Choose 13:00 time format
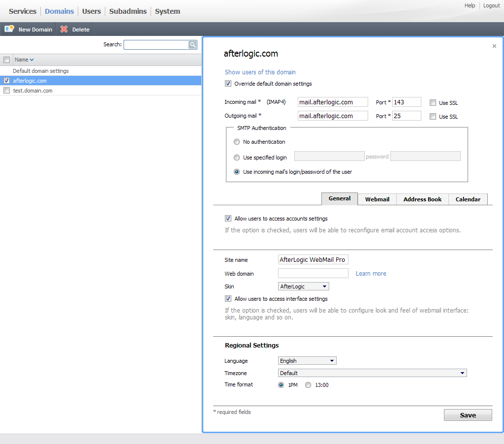 (x=308, y=385)
